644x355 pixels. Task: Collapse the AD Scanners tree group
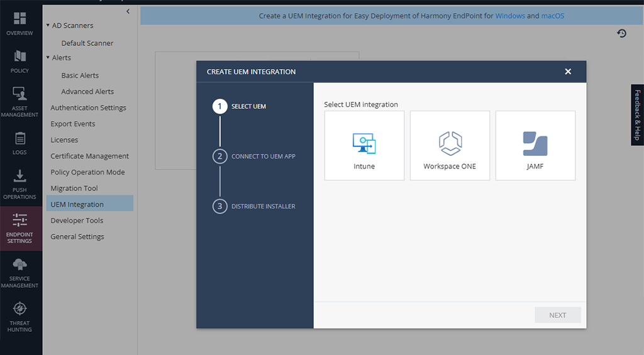point(48,25)
